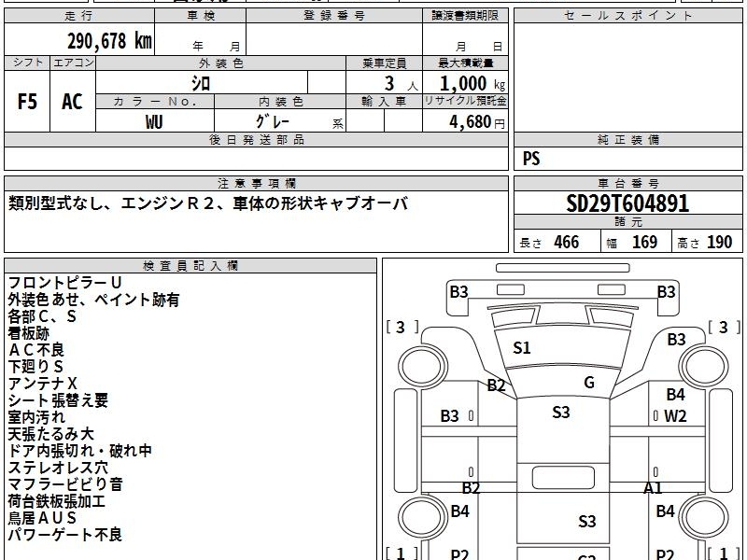Click the note ドア内張切れ・破れ中

79,451
